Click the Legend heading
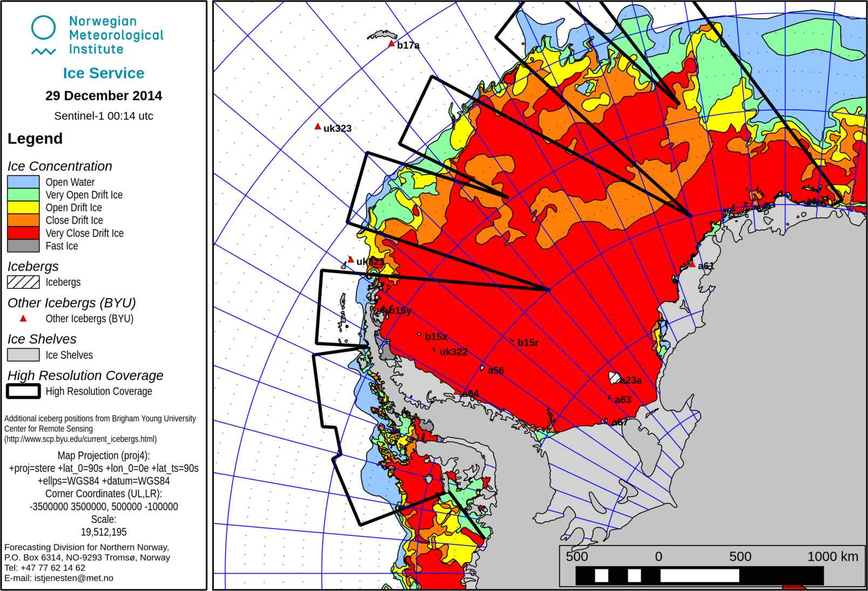 (x=35, y=138)
